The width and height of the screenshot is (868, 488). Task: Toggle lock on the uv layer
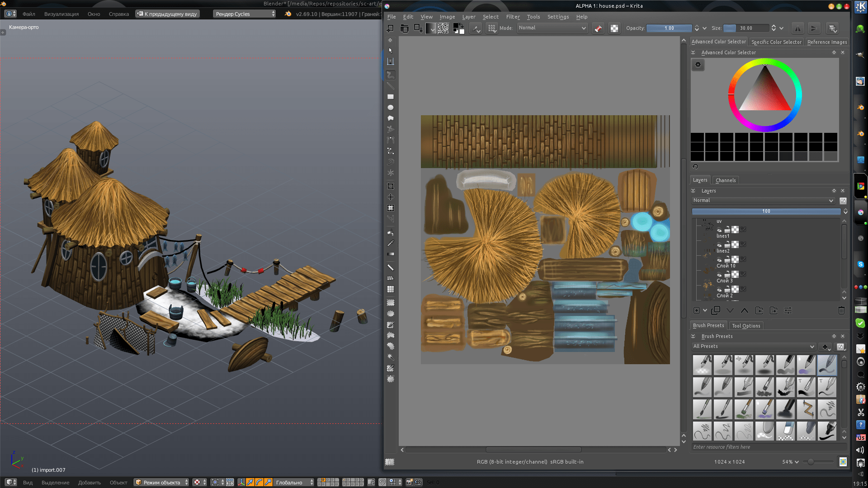(x=727, y=230)
